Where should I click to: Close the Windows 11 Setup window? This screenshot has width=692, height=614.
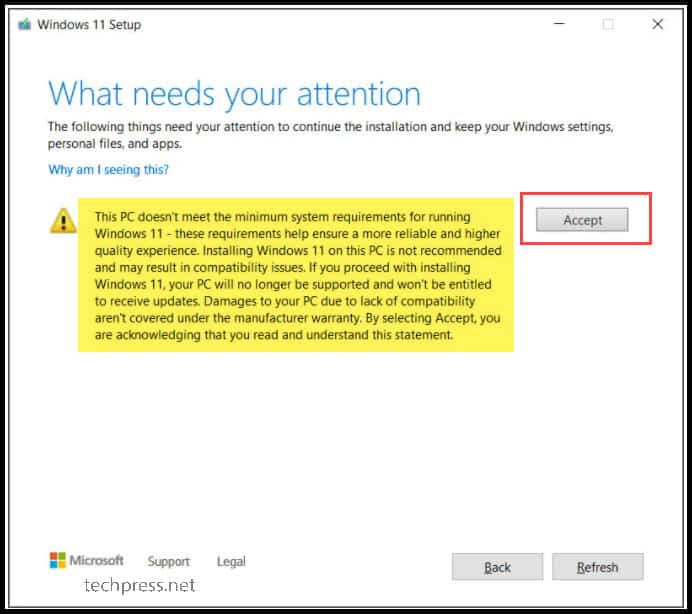658,24
